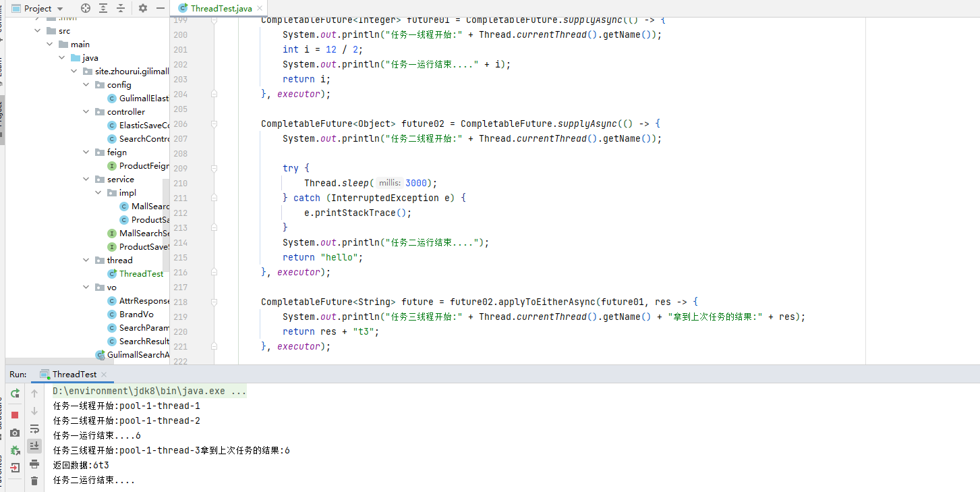
Task: Open ElasticSaveCo class in tree
Action: 138,125
